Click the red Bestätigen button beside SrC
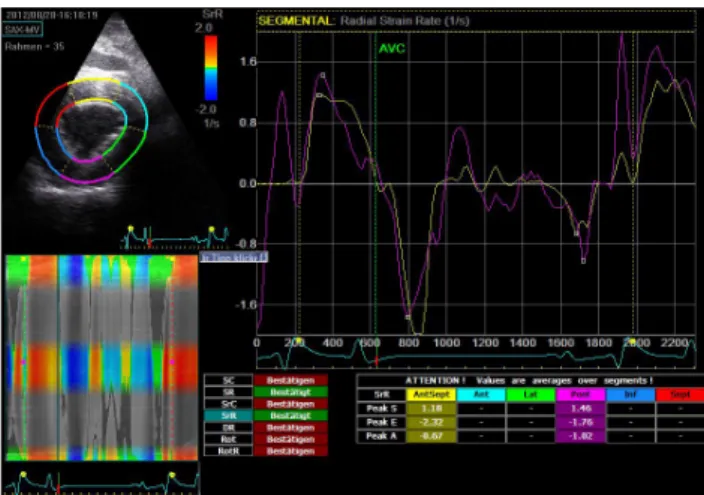 pyautogui.click(x=290, y=404)
